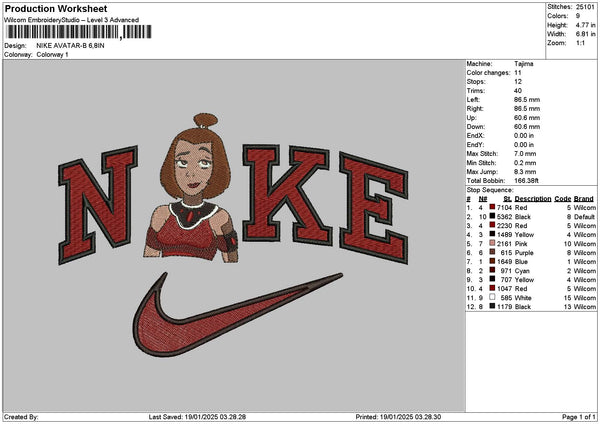
Task: Click the Total Bobbin value 166.38ft
Action: (x=526, y=181)
